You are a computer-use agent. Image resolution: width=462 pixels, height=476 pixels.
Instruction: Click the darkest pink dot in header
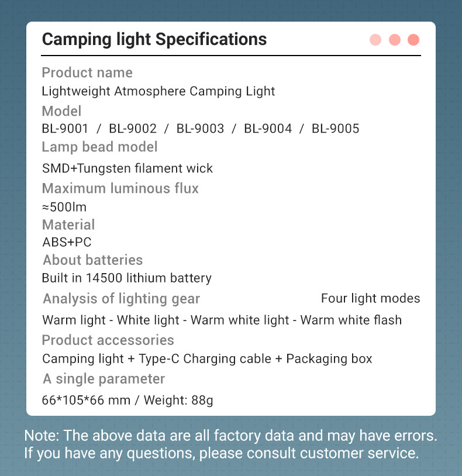click(x=413, y=40)
